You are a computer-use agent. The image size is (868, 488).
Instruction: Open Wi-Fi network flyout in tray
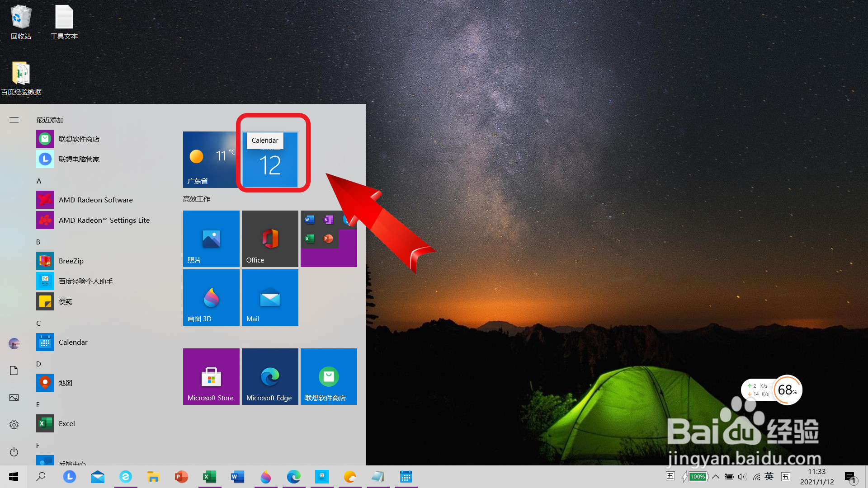pyautogui.click(x=756, y=477)
